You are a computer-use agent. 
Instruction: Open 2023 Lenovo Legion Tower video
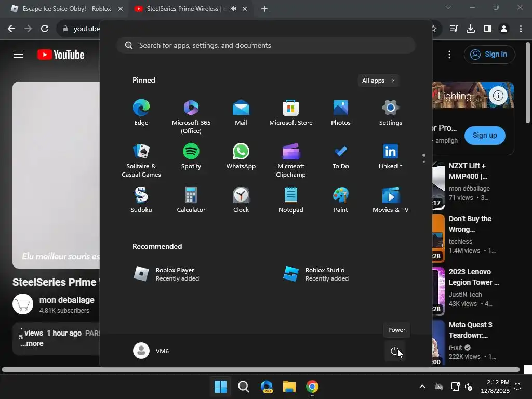click(x=474, y=277)
